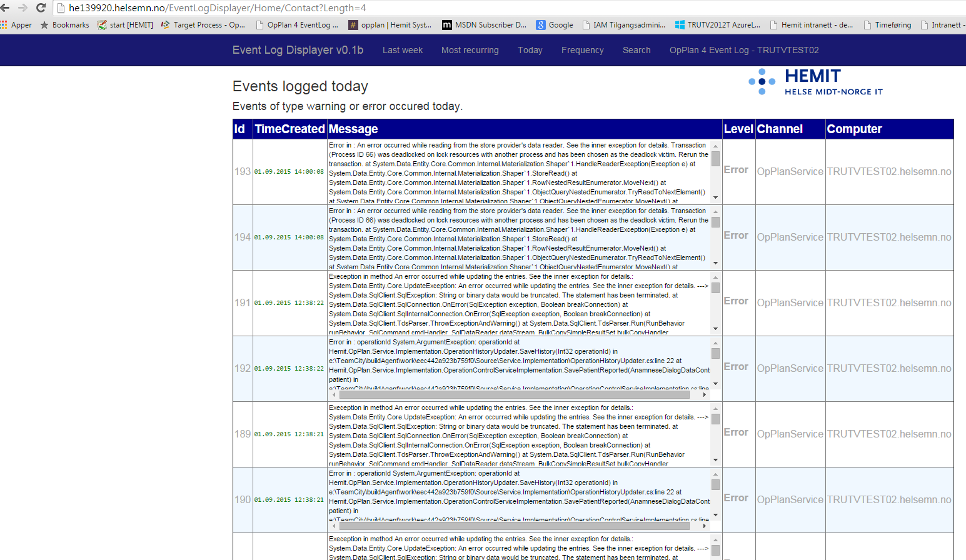This screenshot has height=560, width=966.
Task: Click scrollbar thumb in event 191 message
Action: tap(715, 287)
